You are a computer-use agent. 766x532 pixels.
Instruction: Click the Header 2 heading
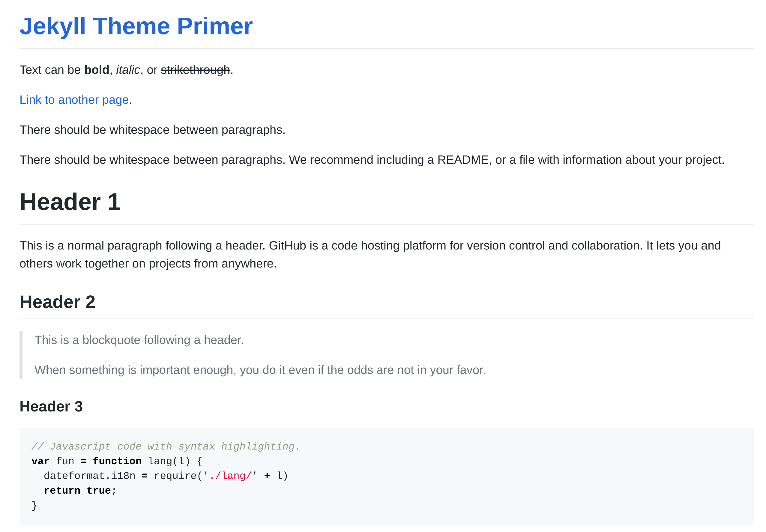pos(57,302)
